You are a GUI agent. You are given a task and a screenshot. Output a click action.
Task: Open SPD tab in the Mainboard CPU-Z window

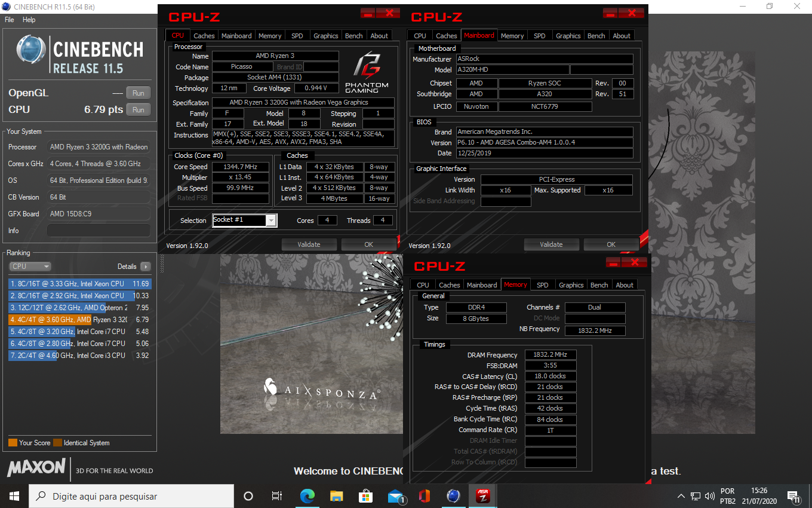[x=540, y=36]
